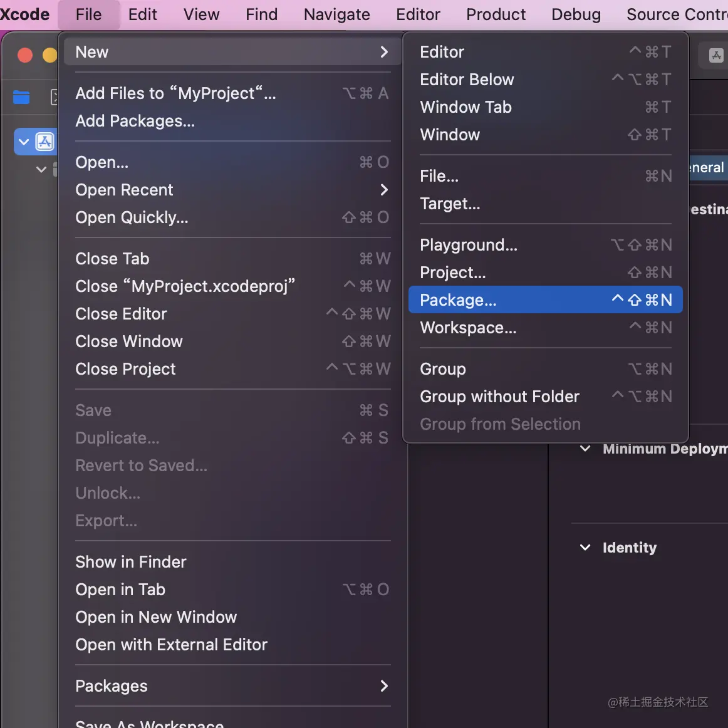The image size is (728, 728).
Task: Select Open Quickly… menu item
Action: click(232, 217)
